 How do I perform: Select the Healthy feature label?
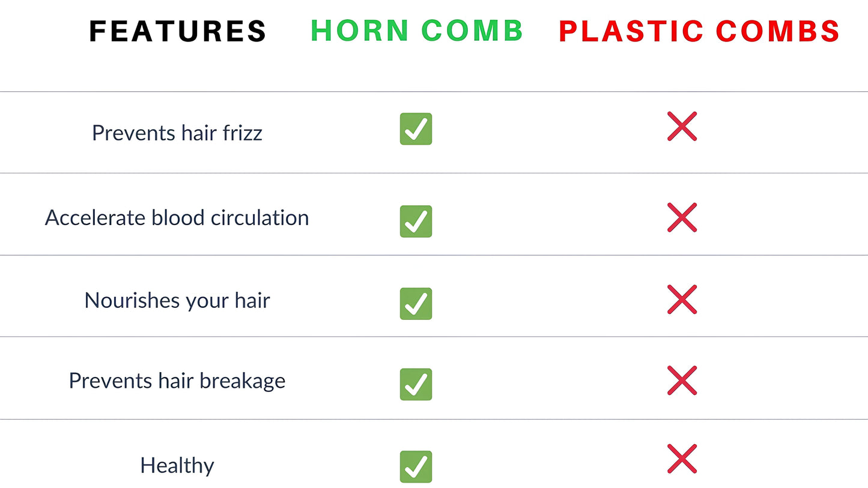[177, 466]
